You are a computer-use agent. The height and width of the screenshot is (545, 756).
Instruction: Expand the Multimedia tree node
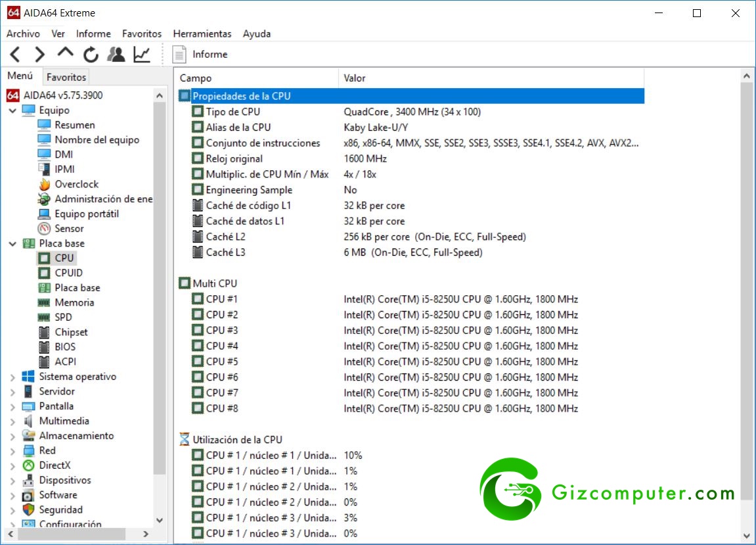12,421
